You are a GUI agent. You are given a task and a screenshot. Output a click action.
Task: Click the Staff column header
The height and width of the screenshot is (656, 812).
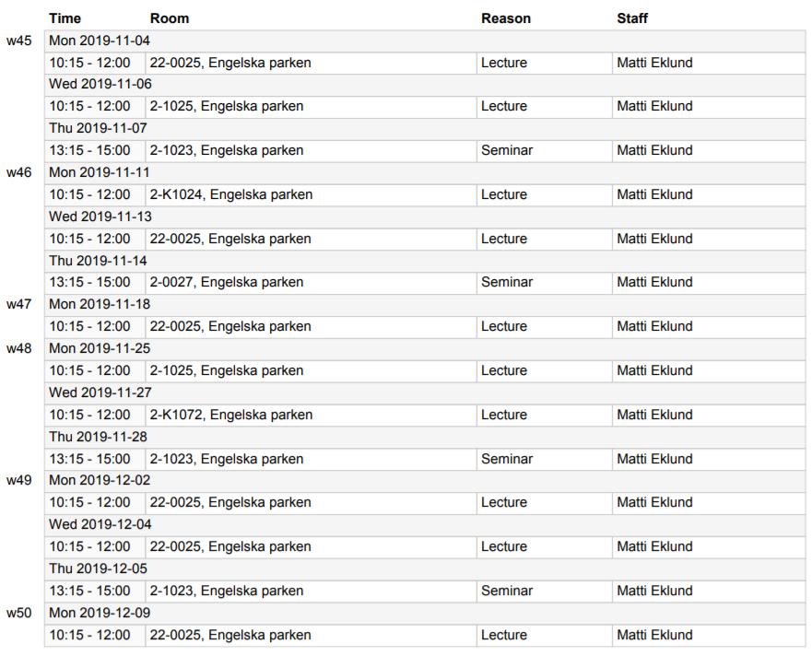(x=632, y=18)
